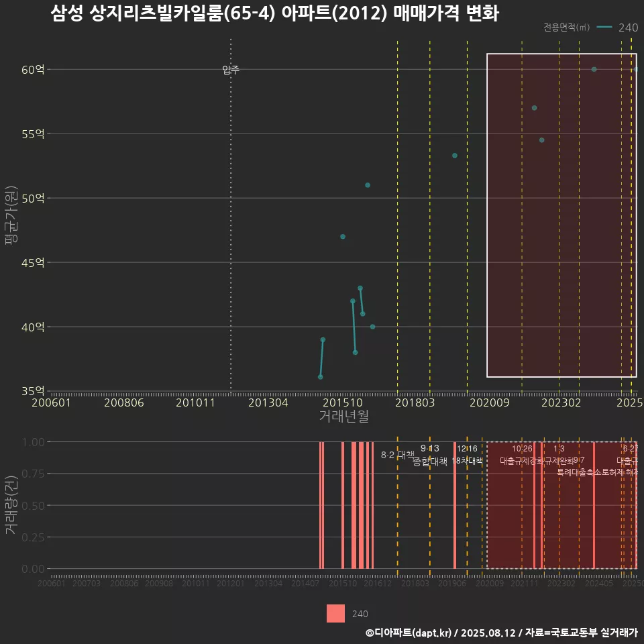
Task: Click the '12·16' policy annotation
Action: (468, 449)
